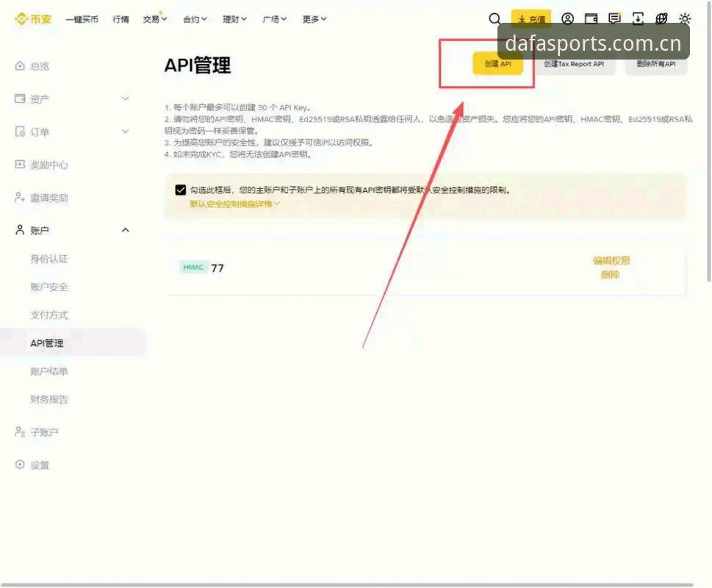Go to 支付方式 in sidebar
This screenshot has height=588, width=712.
click(x=49, y=315)
